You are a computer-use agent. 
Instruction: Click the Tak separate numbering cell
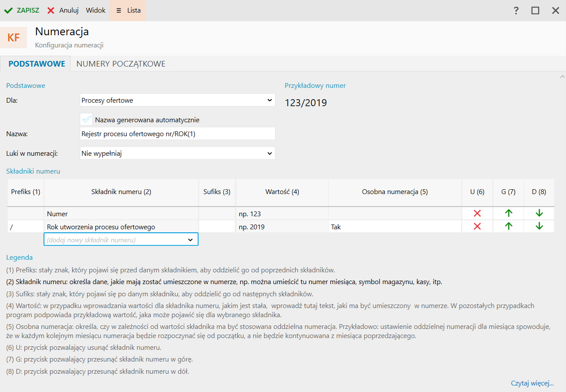[395, 227]
